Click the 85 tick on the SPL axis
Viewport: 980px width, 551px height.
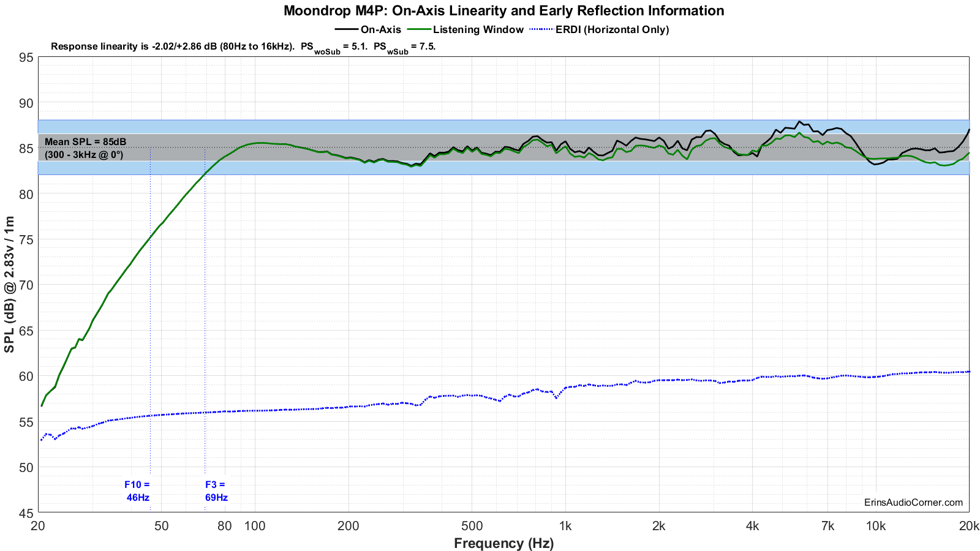tap(26, 149)
